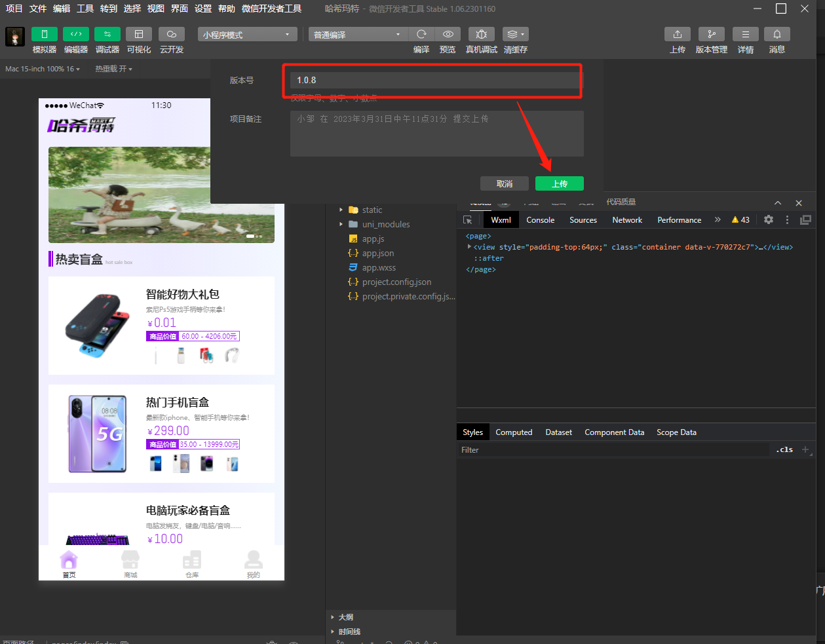Start 真机调试 real device debugging
The width and height of the screenshot is (825, 644).
point(482,34)
